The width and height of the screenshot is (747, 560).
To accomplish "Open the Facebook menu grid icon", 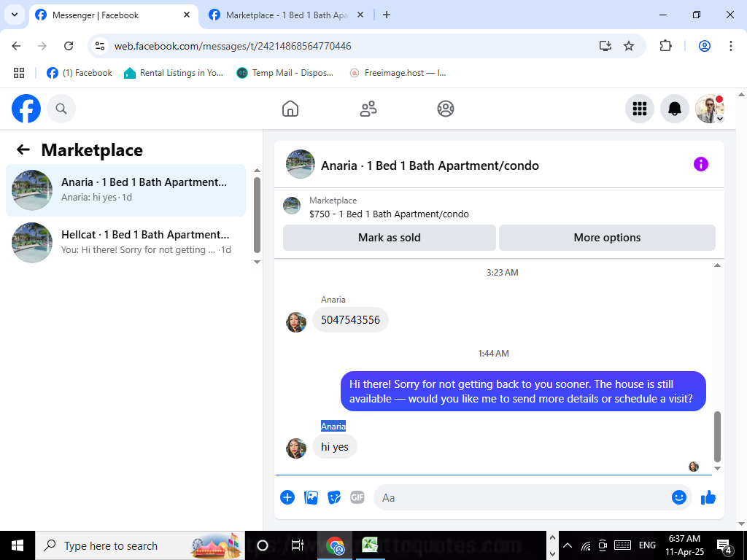I will point(639,109).
